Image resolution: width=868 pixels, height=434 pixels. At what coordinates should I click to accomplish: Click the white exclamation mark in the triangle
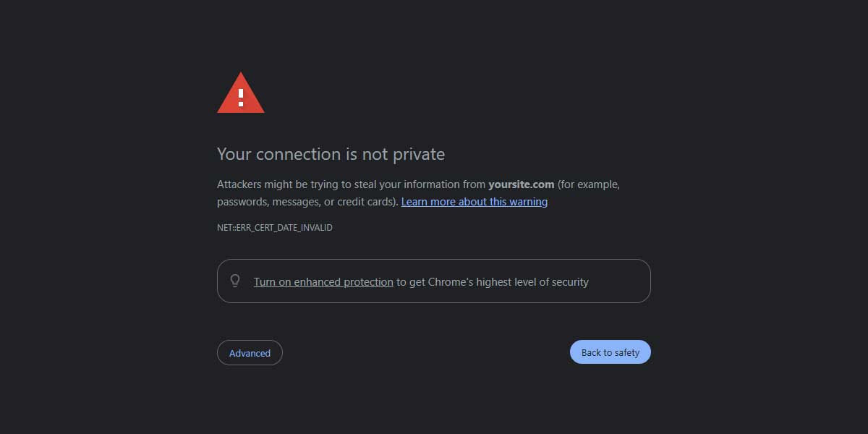tap(241, 97)
